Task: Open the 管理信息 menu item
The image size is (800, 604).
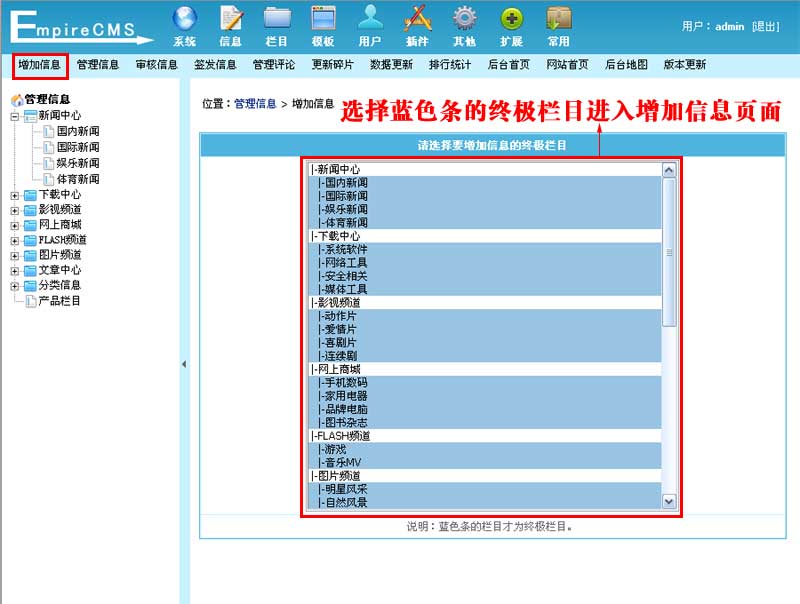Action: coord(98,65)
